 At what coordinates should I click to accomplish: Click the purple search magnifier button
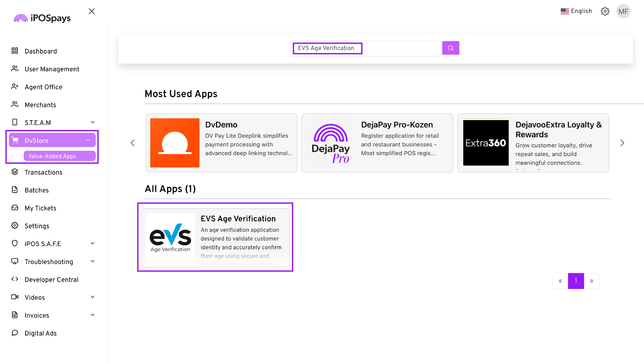point(450,48)
